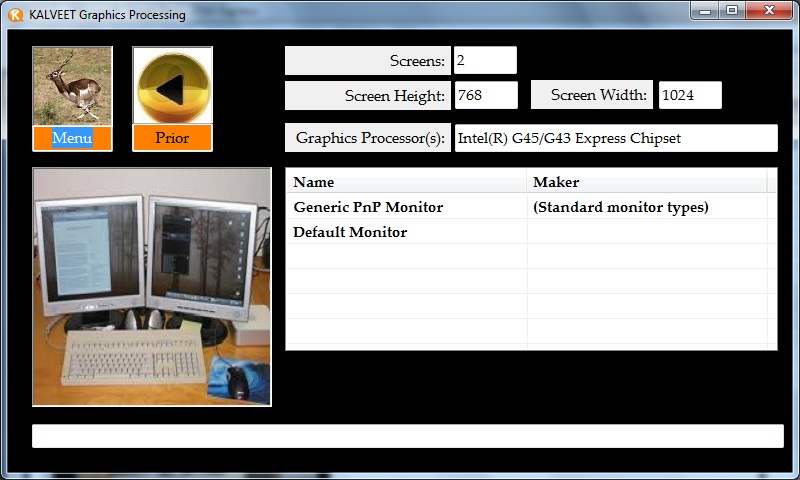Click the Graphics Processor text field
Viewport: 800px width, 480px height.
[x=616, y=138]
